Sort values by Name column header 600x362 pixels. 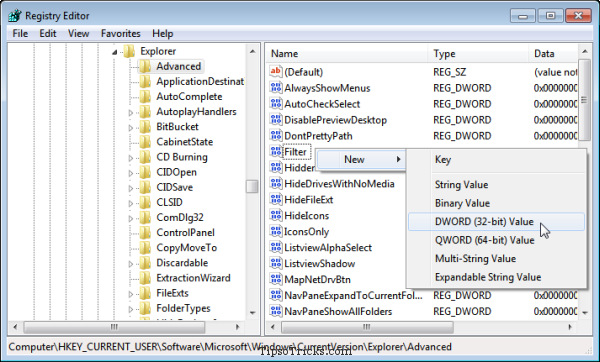tap(347, 54)
